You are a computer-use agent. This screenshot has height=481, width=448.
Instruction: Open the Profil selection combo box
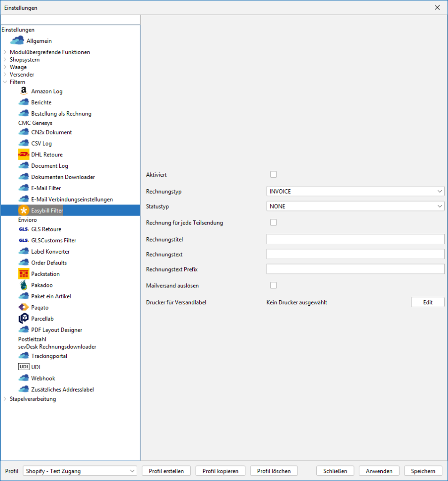point(79,471)
